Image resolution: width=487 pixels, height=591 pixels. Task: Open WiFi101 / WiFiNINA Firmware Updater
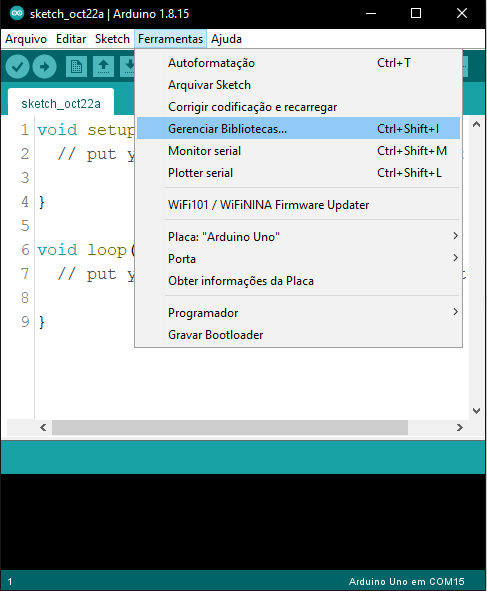click(x=298, y=205)
